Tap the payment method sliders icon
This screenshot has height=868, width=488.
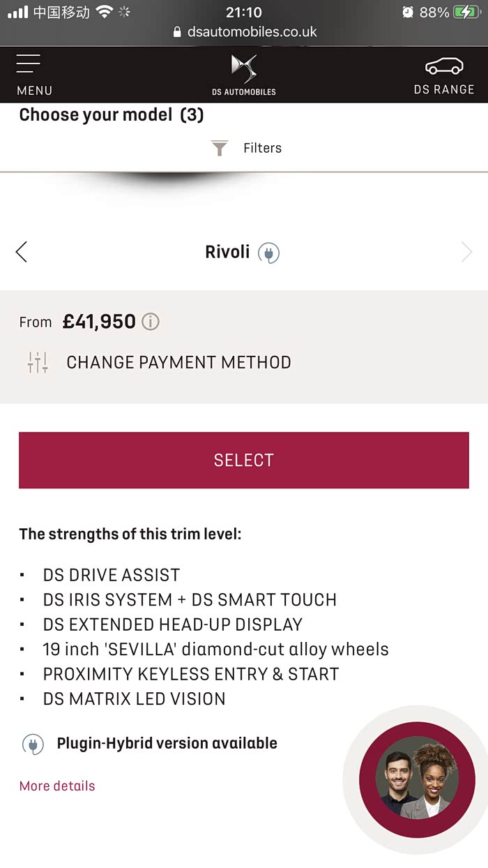(x=38, y=362)
